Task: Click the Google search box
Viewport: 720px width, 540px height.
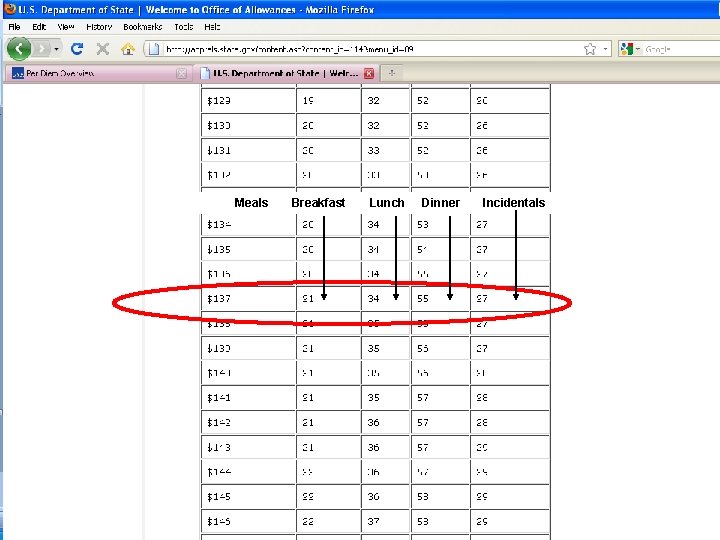Action: click(681, 49)
